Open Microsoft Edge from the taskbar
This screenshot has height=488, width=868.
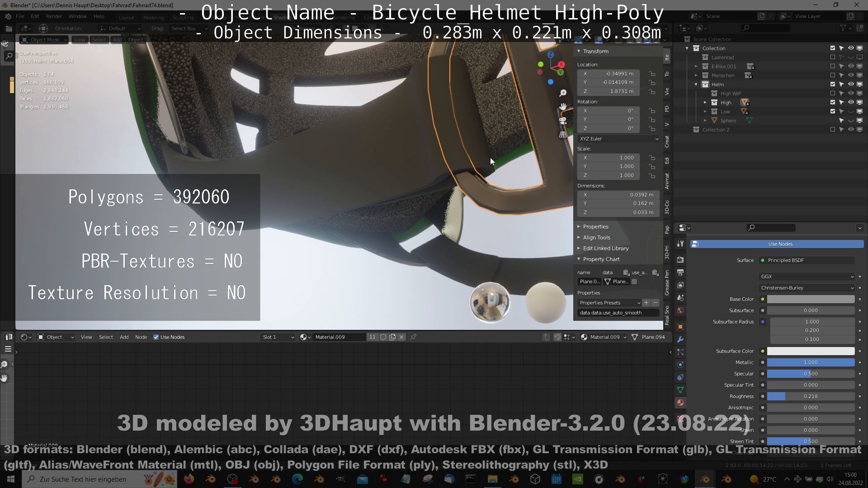(297, 479)
